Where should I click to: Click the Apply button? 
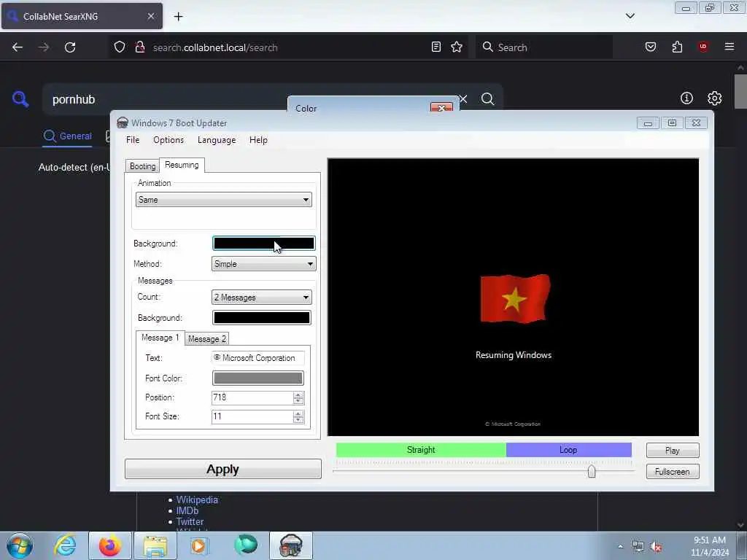223,469
